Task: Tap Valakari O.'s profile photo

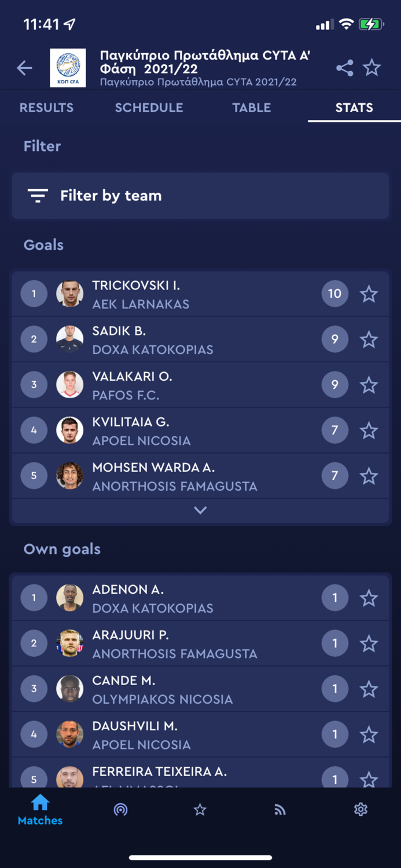Action: [x=69, y=384]
